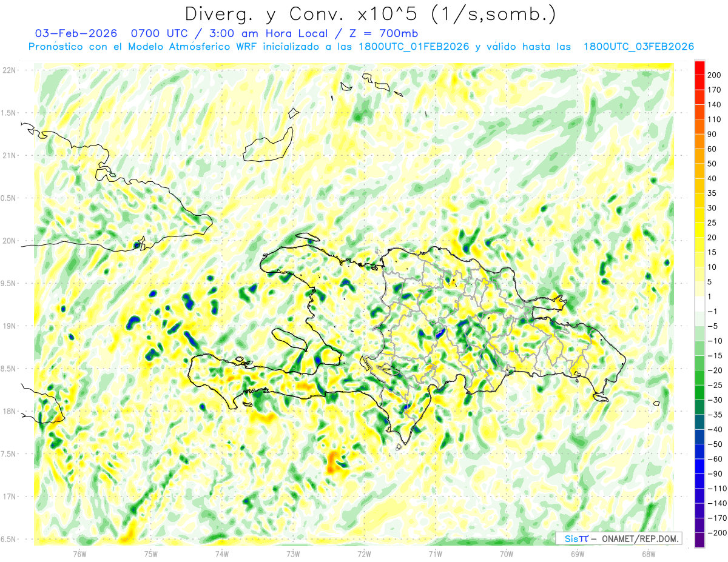Click the '-110' colorbar value
Image resolution: width=728 pixels, height=562 pixels.
(716, 489)
